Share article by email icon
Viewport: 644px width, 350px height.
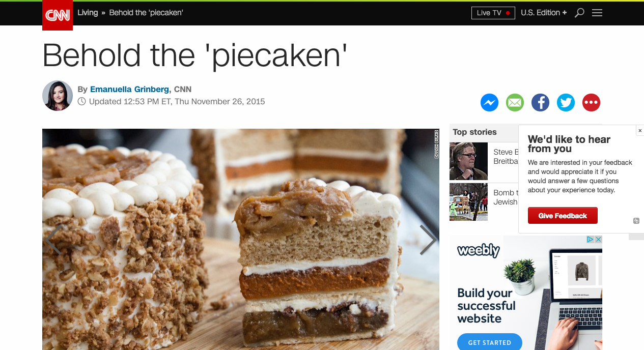coord(515,103)
